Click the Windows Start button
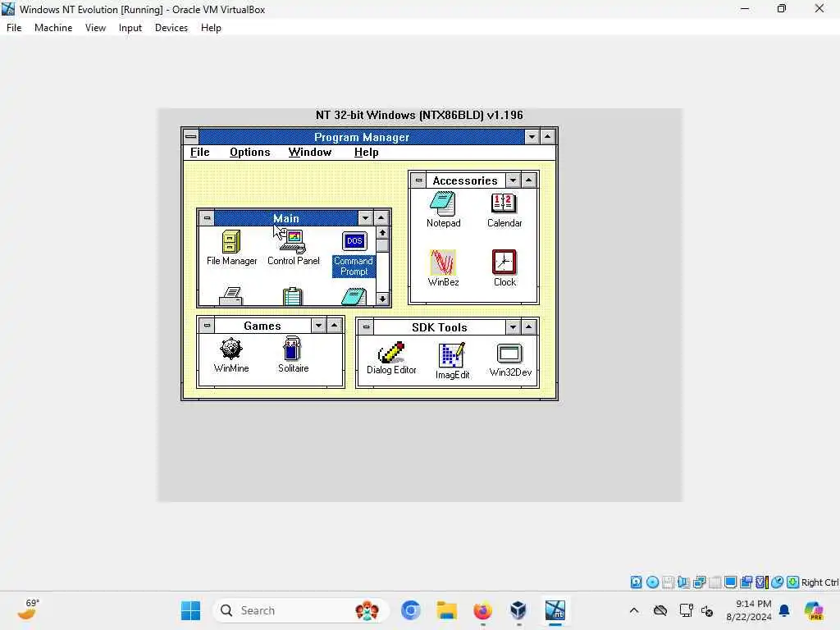 click(x=190, y=610)
